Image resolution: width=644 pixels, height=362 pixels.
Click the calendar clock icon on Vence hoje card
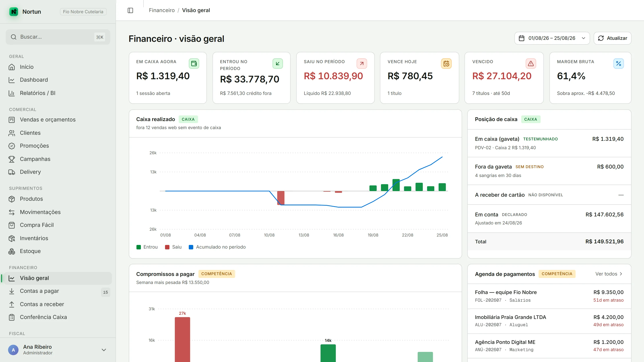point(446,64)
